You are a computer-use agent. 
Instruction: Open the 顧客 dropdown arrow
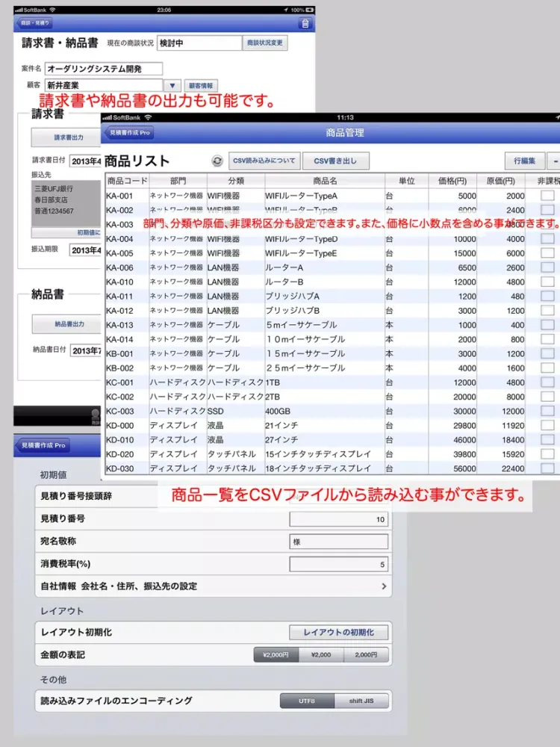pos(172,86)
